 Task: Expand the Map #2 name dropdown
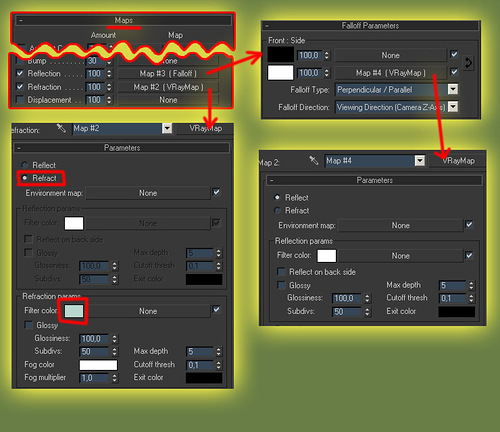[x=167, y=128]
